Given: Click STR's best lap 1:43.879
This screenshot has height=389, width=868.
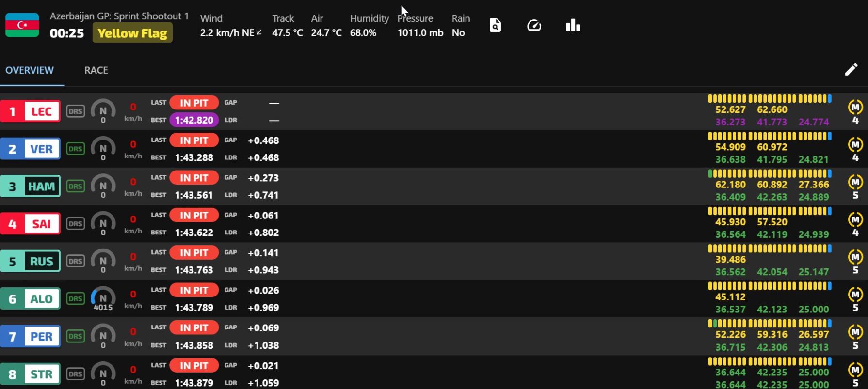Looking at the screenshot, I should point(194,383).
